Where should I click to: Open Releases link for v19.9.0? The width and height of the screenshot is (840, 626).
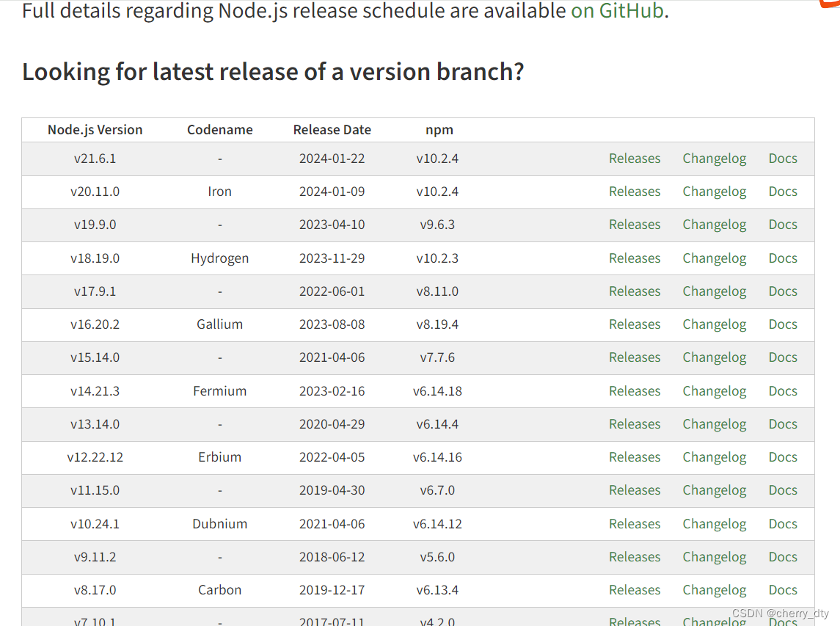coord(635,225)
